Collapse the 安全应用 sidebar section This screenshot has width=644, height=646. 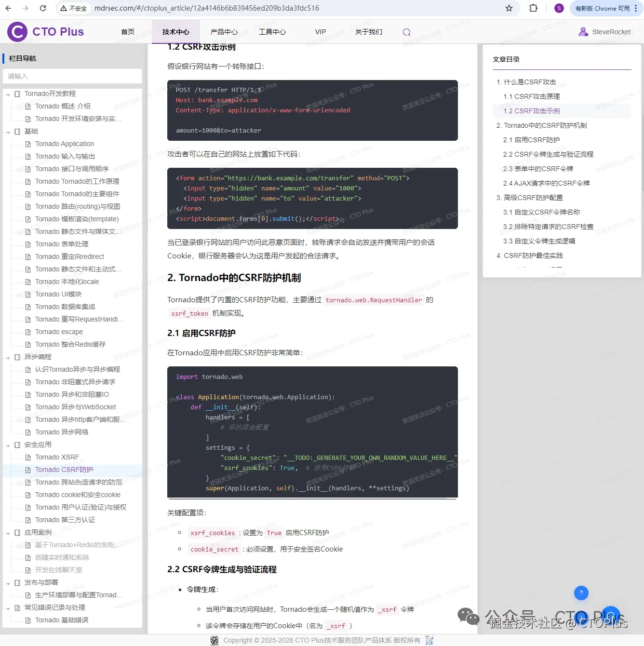click(x=8, y=444)
